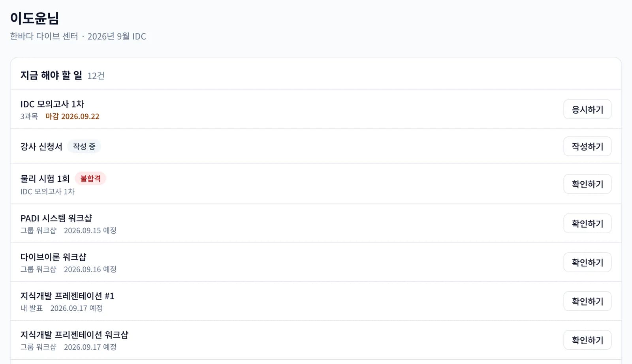Click the 마감 2026.09.22 deadline label
This screenshot has height=364, width=632.
click(x=72, y=116)
